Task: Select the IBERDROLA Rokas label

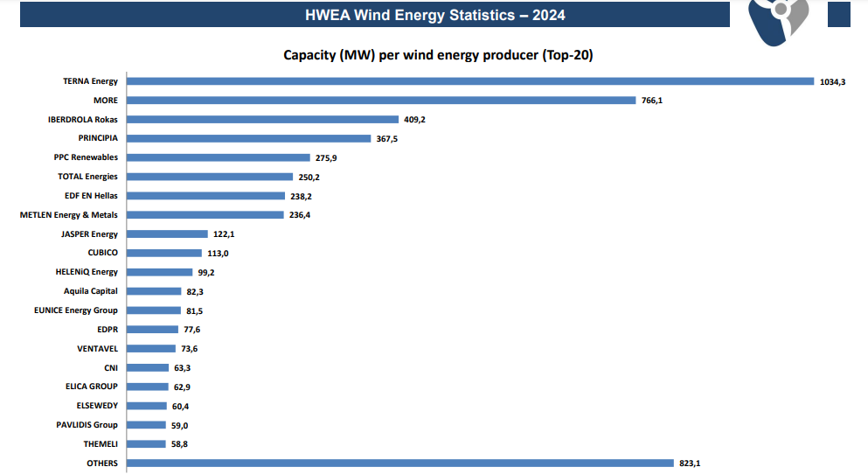Action: tap(83, 119)
